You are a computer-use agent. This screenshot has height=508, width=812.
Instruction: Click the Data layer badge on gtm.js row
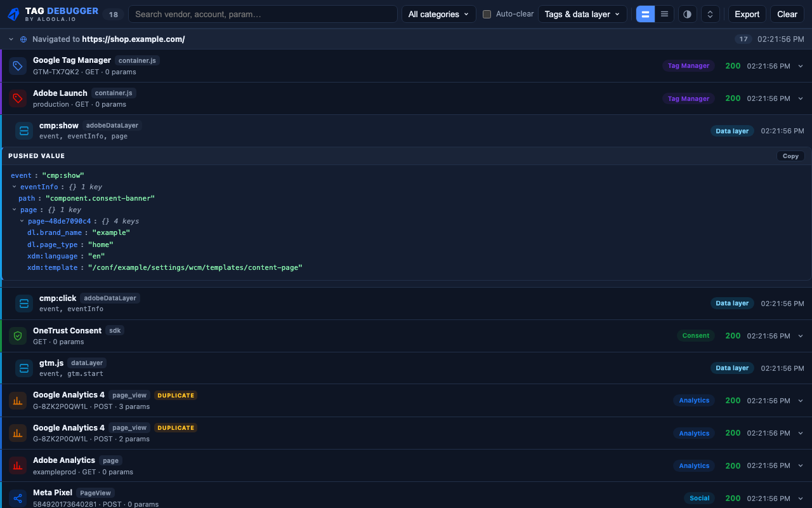(732, 368)
